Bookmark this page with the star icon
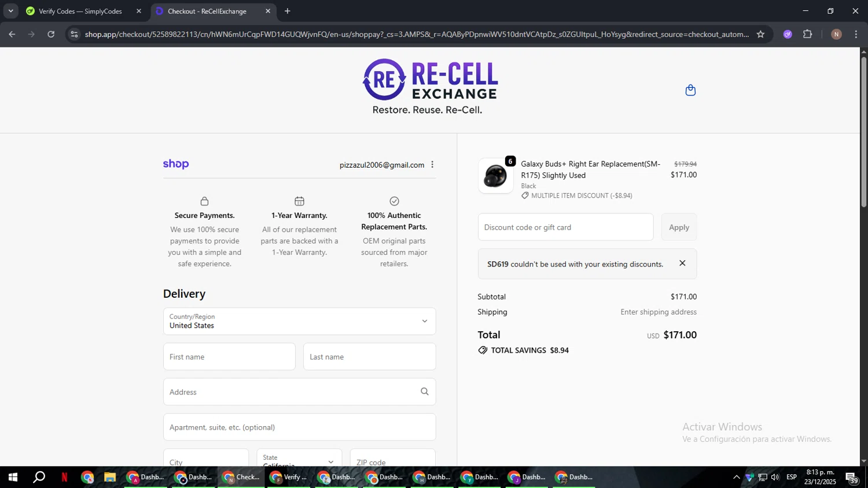The height and width of the screenshot is (488, 868). tap(760, 34)
